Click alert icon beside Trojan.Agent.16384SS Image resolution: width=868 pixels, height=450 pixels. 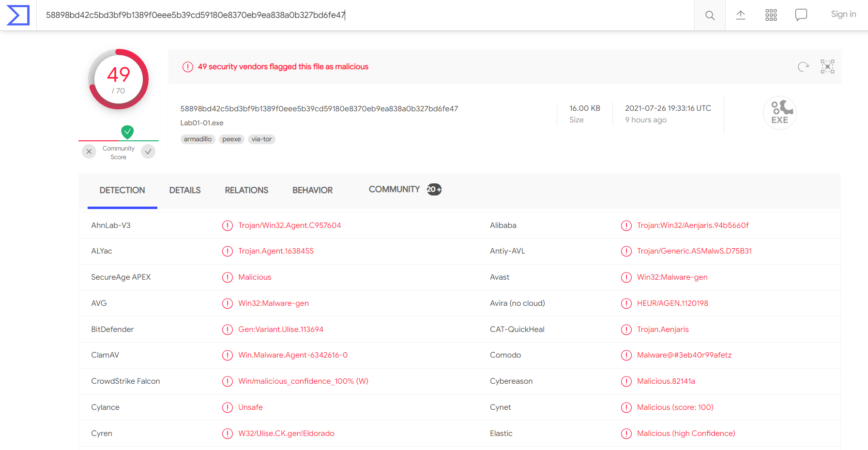228,251
